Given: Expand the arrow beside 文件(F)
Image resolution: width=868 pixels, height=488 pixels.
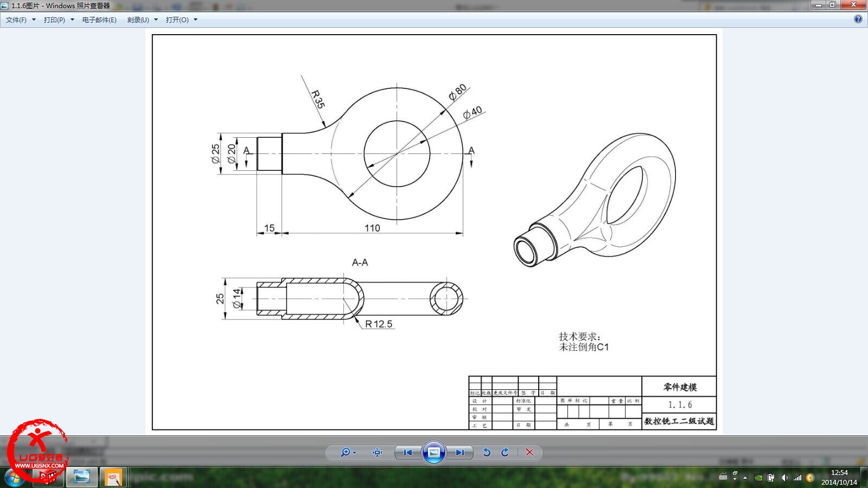Looking at the screenshot, I should [x=34, y=20].
